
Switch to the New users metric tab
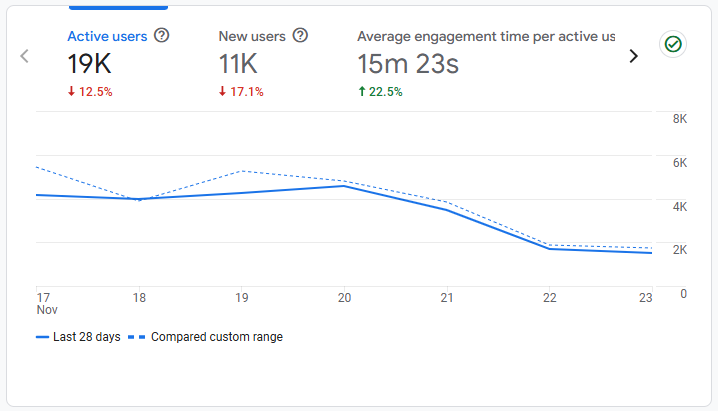tap(252, 36)
